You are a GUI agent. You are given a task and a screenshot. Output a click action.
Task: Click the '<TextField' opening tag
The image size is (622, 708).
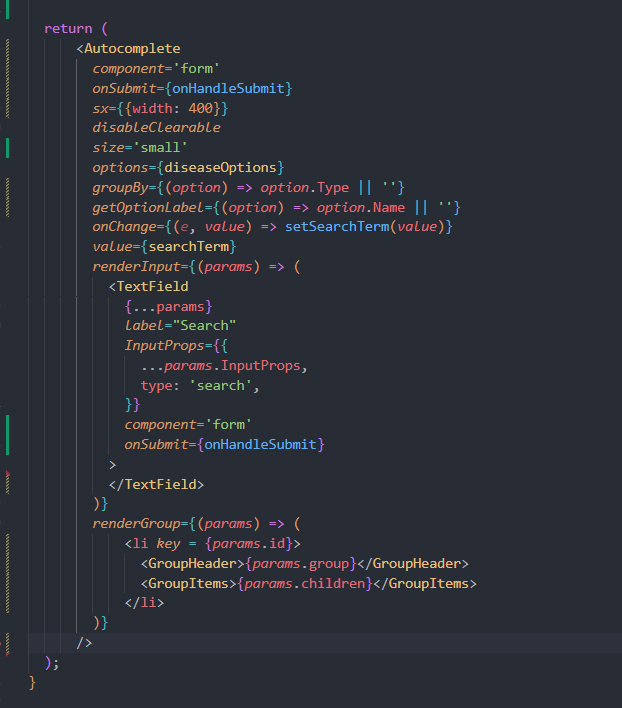point(149,286)
